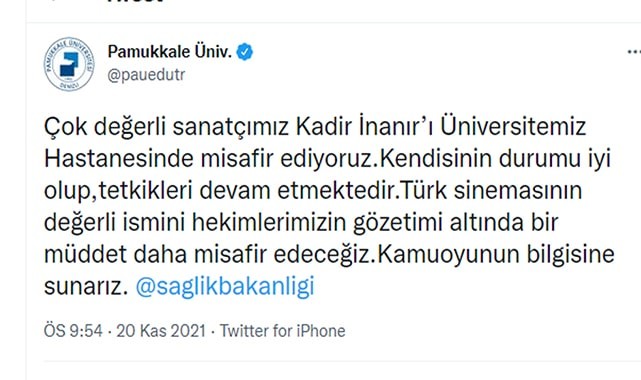Screen dimensions: 641x380
Task: Follow the @saglikbakanligi mention link
Action: coord(225,286)
